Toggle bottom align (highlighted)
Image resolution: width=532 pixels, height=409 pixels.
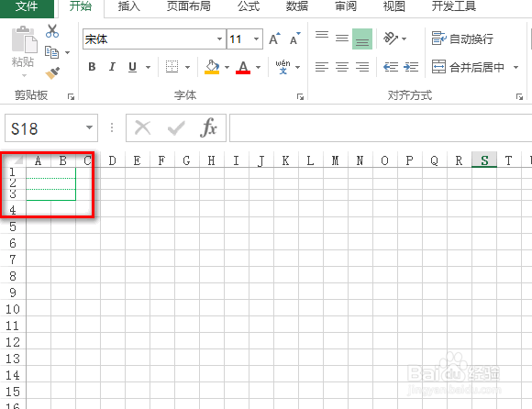click(x=362, y=39)
